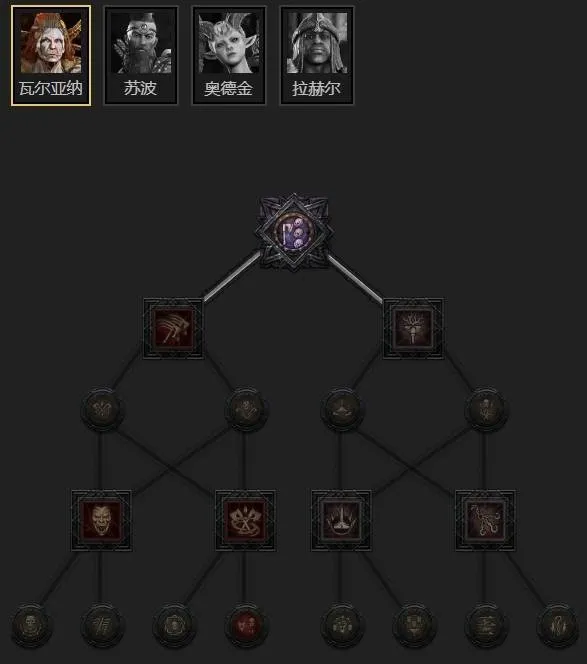Choose the passive node directly below spike burst skill
The image size is (587, 664).
(x=341, y=625)
